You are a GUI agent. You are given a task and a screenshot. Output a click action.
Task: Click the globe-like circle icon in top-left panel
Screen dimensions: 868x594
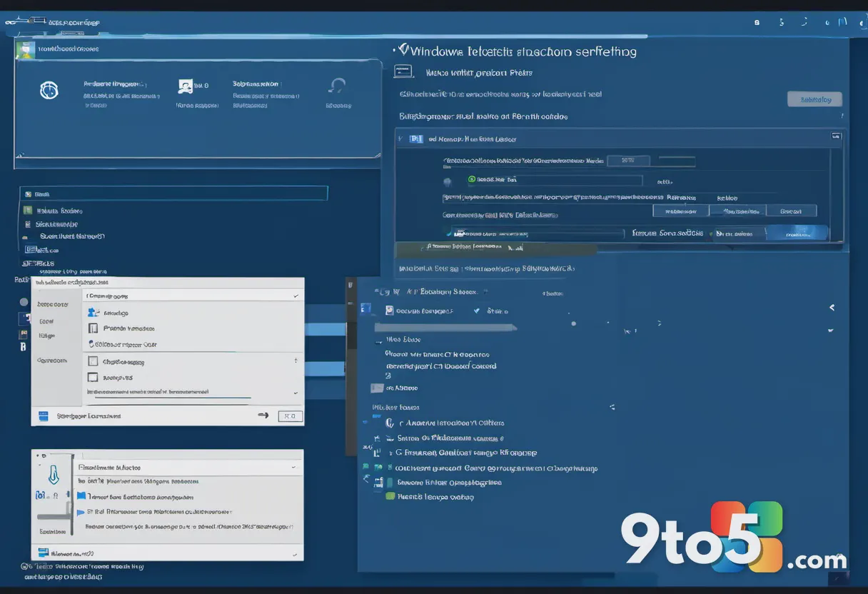pyautogui.click(x=49, y=90)
